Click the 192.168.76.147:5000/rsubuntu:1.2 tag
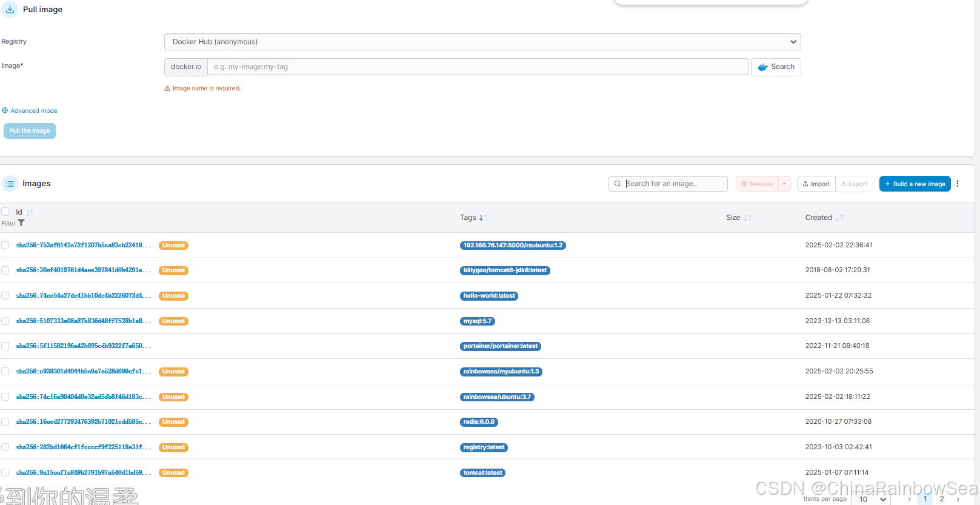The width and height of the screenshot is (980, 505). (x=513, y=246)
